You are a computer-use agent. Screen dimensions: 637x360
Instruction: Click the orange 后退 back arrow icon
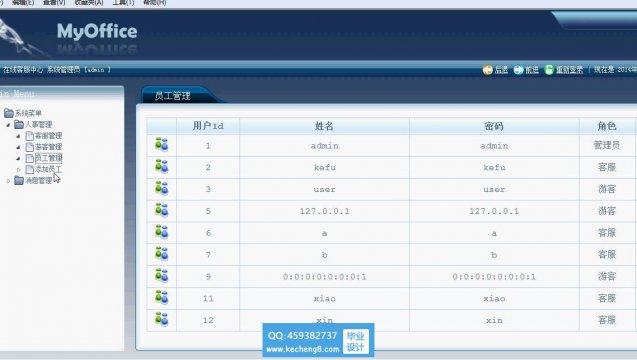(x=488, y=70)
